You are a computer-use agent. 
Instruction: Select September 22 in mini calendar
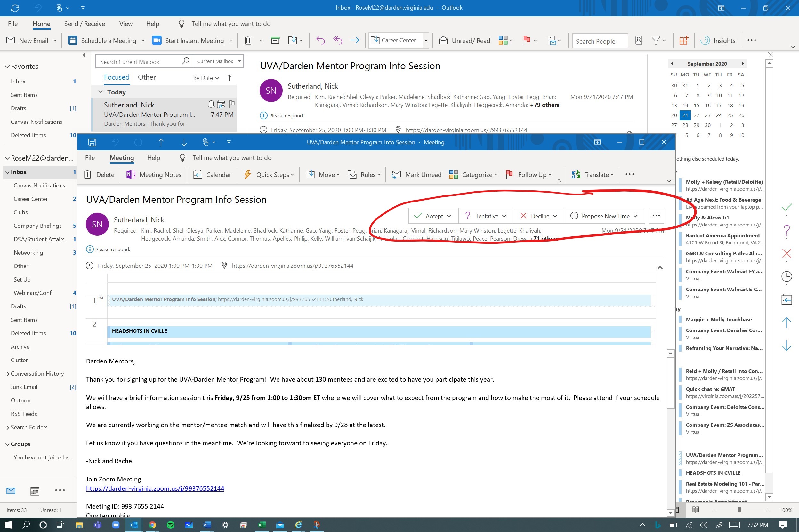tap(696, 115)
